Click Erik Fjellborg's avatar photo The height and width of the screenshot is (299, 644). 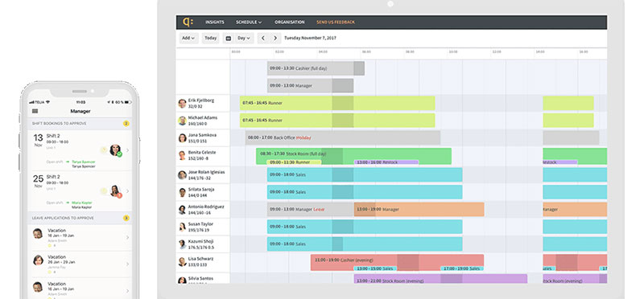pyautogui.click(x=183, y=104)
